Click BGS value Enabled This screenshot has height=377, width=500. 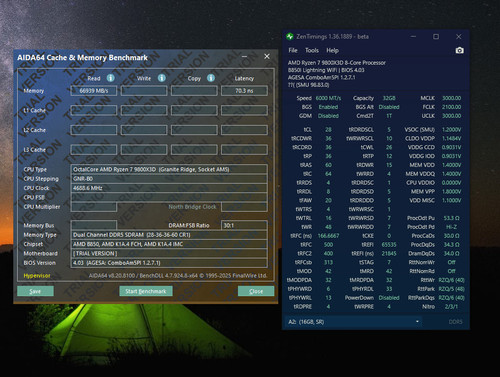click(x=328, y=107)
